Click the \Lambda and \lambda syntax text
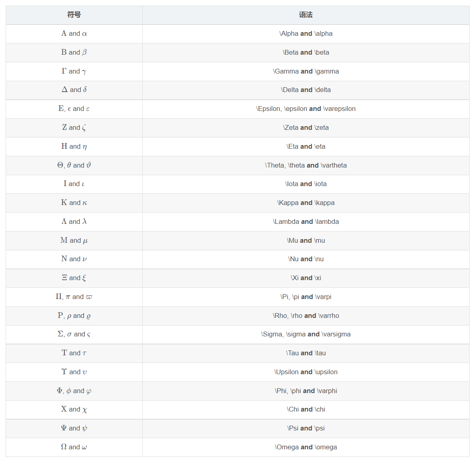The width and height of the screenshot is (476, 463). click(306, 221)
